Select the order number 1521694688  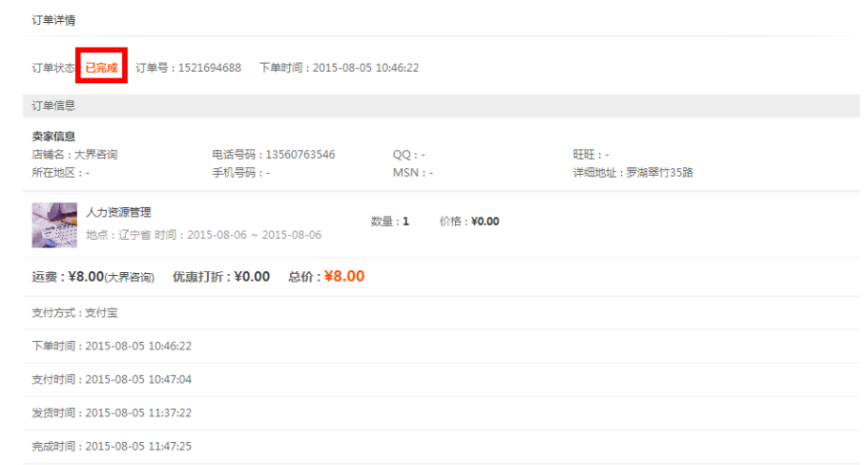(x=208, y=68)
